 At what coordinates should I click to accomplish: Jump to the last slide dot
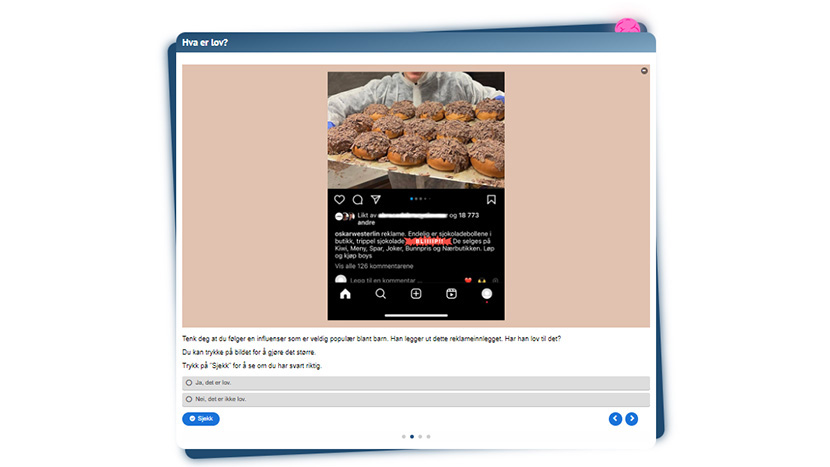click(x=428, y=437)
